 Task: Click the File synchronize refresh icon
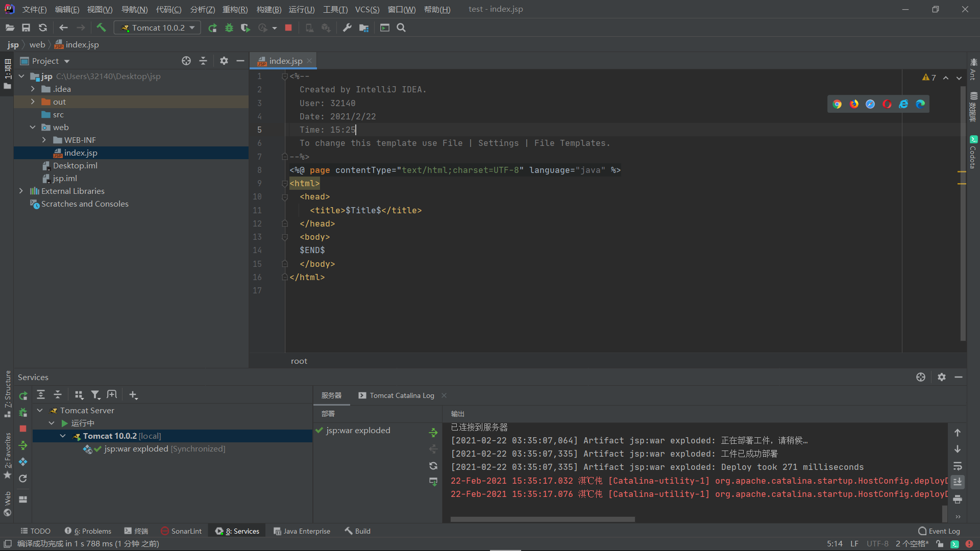[42, 28]
